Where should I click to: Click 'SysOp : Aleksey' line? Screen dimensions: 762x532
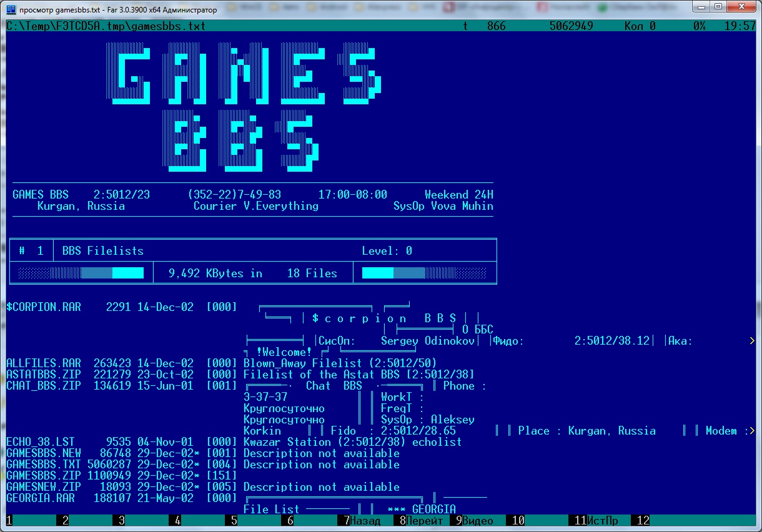coord(428,420)
